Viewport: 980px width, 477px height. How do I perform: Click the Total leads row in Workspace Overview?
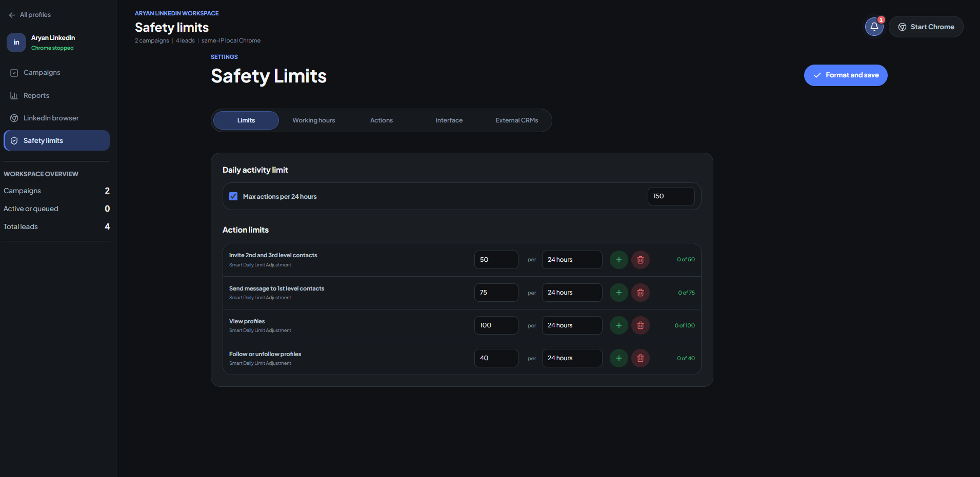pos(56,226)
